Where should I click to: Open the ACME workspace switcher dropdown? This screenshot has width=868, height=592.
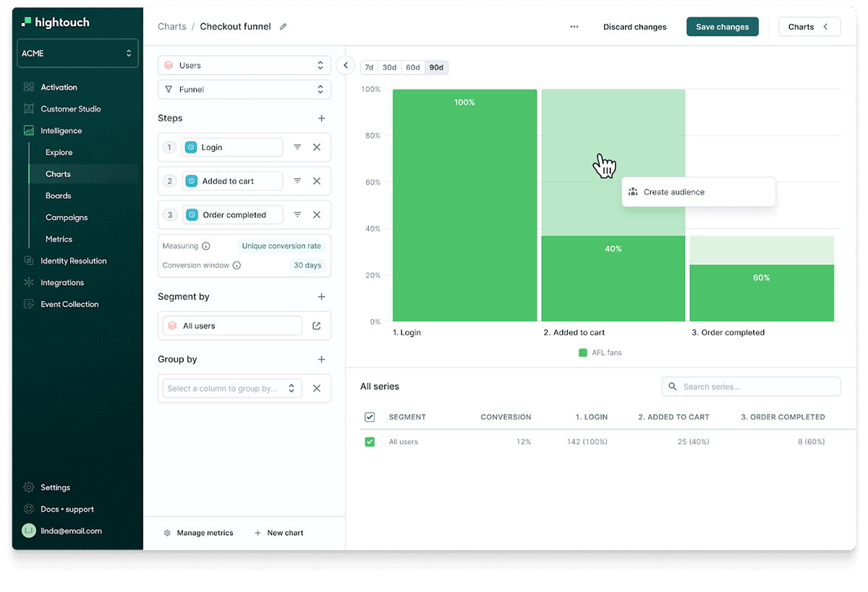(x=77, y=54)
